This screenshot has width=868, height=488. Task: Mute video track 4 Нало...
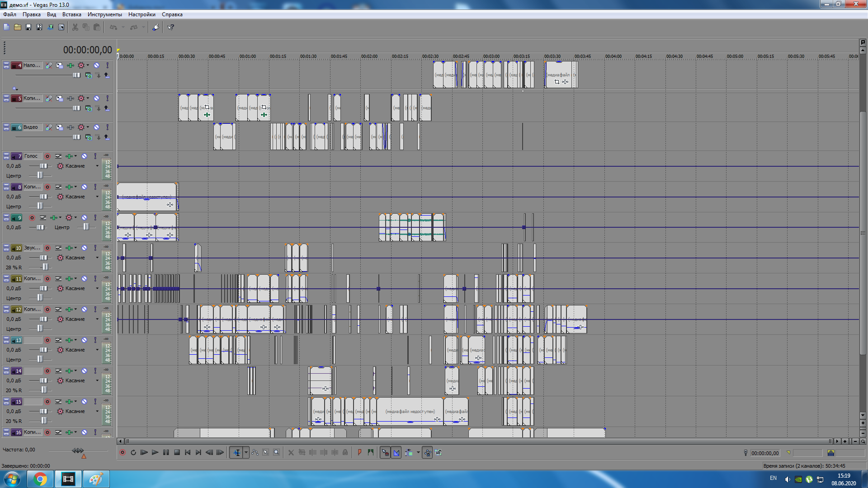tap(96, 66)
